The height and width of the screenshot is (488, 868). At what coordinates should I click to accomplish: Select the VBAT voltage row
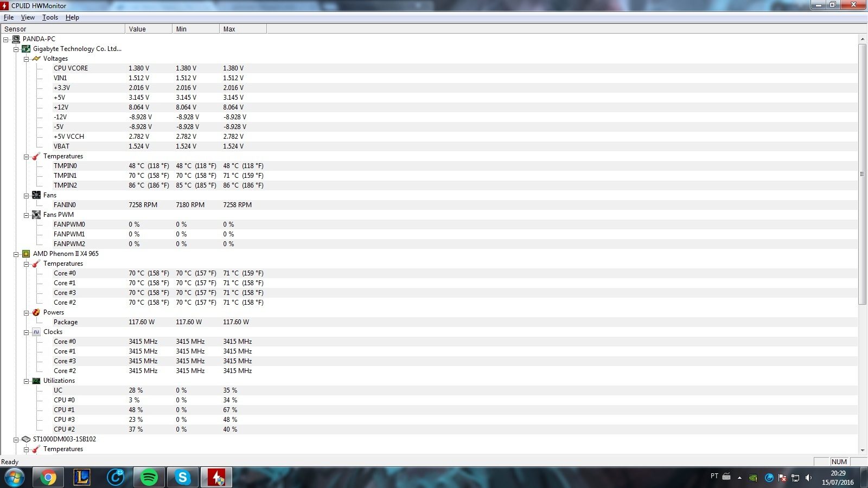pyautogui.click(x=429, y=146)
